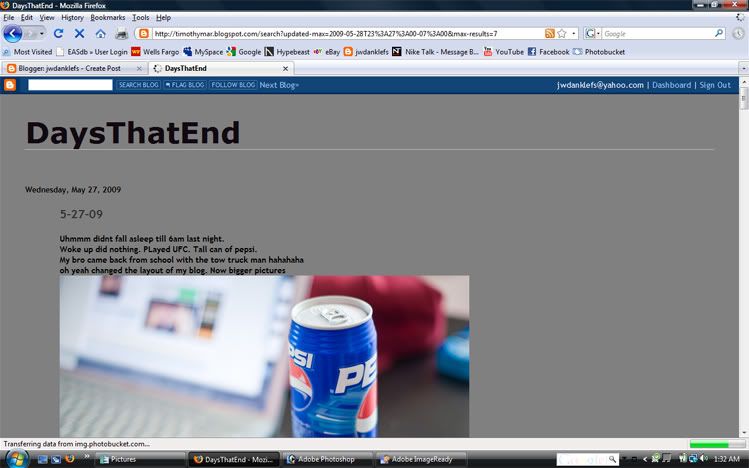
Task: Click the clock history icon beside search bar
Action: [738, 33]
